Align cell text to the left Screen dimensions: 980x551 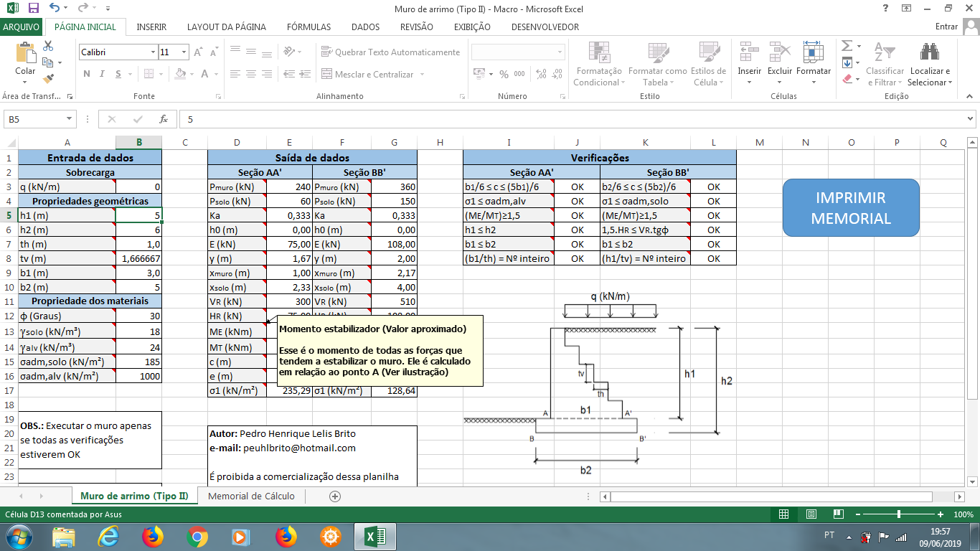[236, 74]
